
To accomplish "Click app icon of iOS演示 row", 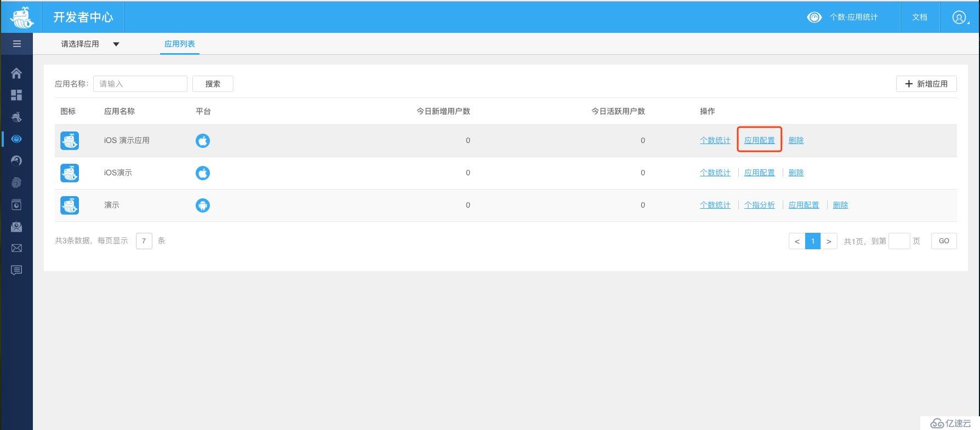I will 70,173.
